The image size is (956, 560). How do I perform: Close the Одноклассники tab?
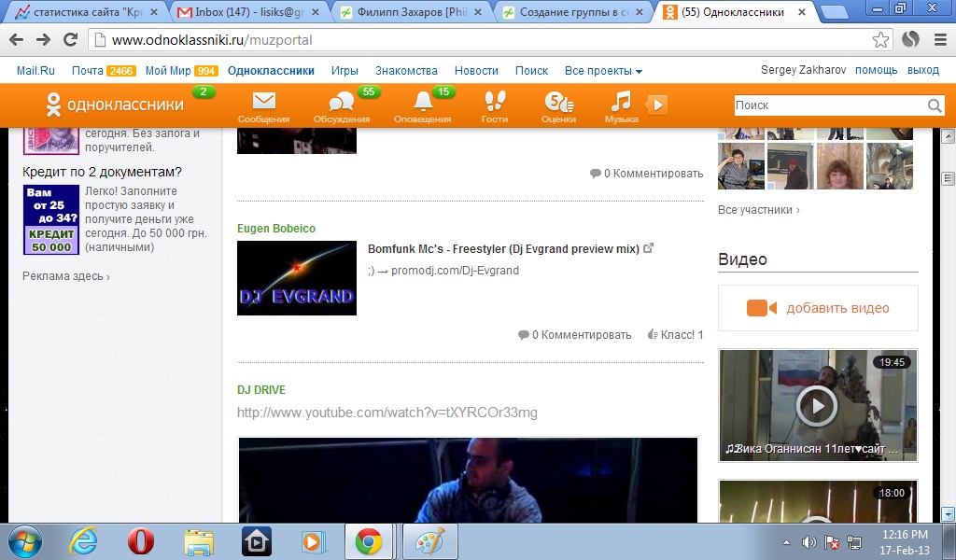pyautogui.click(x=802, y=12)
